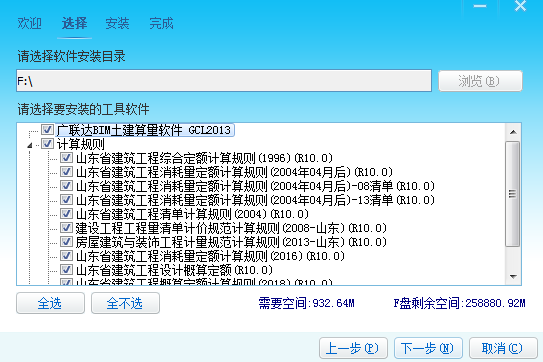
Task: Select the 选择 step tab
Action: 74,24
